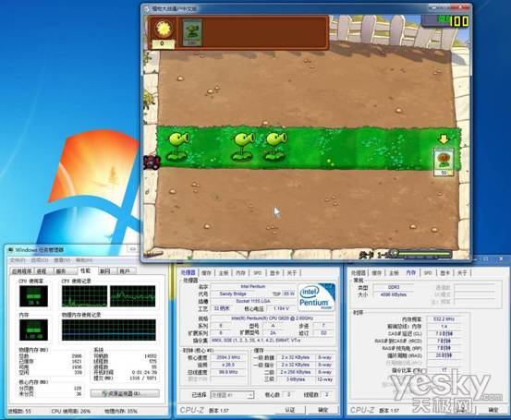This screenshot has width=511, height=420.
Task: Click the 'x 26.0' multiplier value
Action: [x=228, y=365]
